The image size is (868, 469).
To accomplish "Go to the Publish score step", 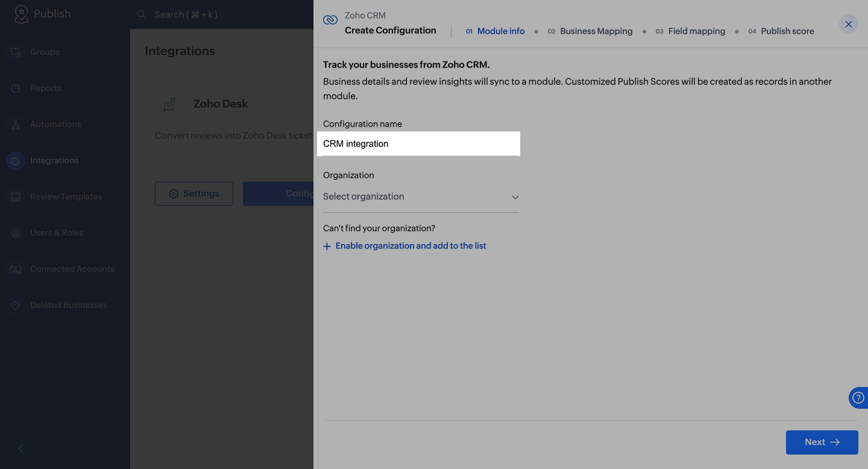I will point(781,31).
